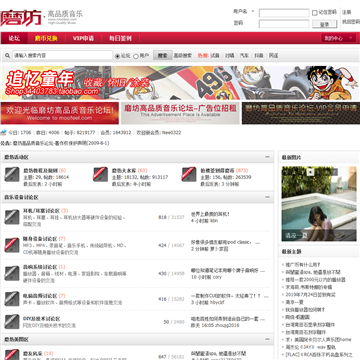Click in the username input field
Viewport: 360px width, 360px height.
[284, 13]
